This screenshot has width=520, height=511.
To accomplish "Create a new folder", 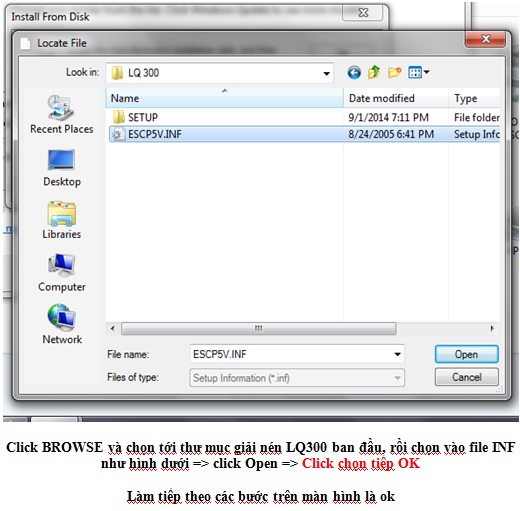I will click(394, 72).
